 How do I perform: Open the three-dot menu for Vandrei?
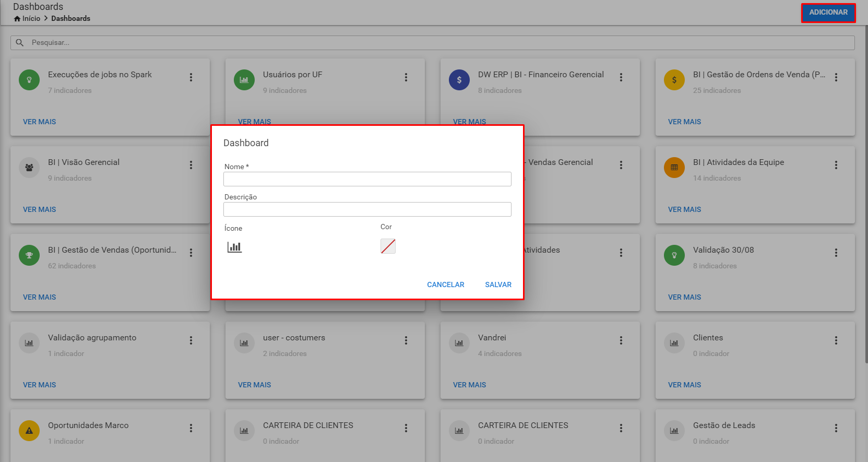pos(621,340)
